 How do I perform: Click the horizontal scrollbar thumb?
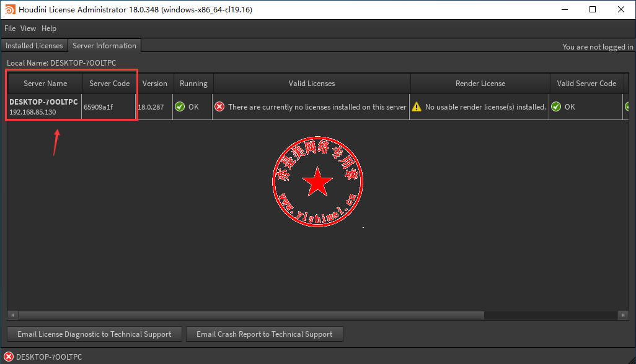point(252,315)
